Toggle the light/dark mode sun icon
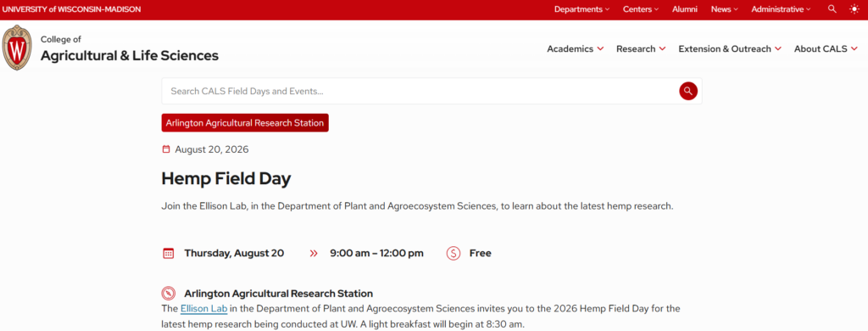Image resolution: width=868 pixels, height=331 pixels. point(854,8)
